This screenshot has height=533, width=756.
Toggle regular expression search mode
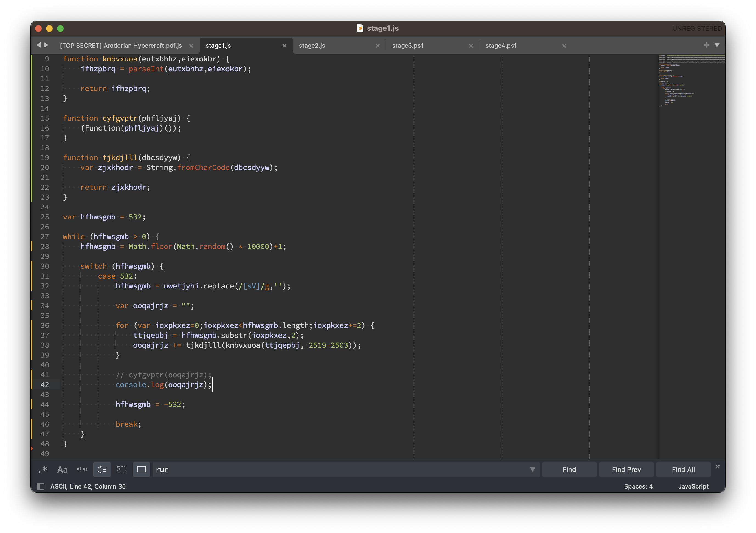point(43,469)
